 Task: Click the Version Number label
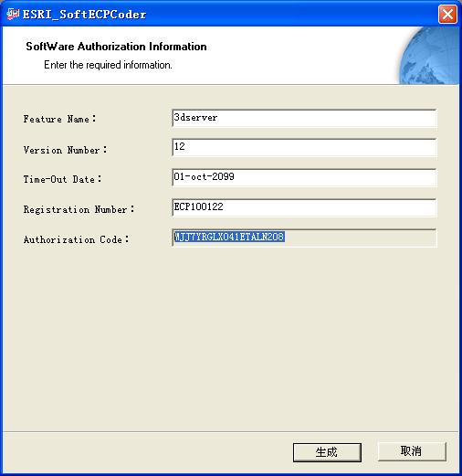coord(65,150)
